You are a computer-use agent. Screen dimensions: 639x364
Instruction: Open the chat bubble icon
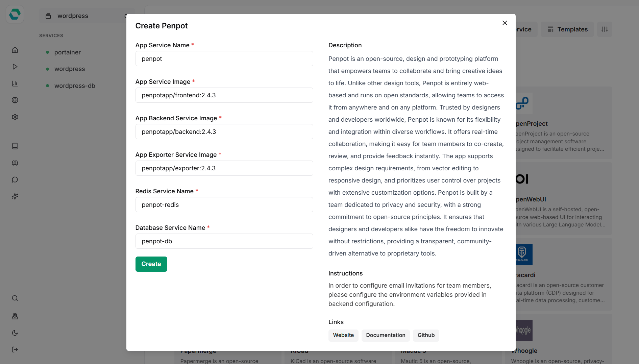point(15,179)
